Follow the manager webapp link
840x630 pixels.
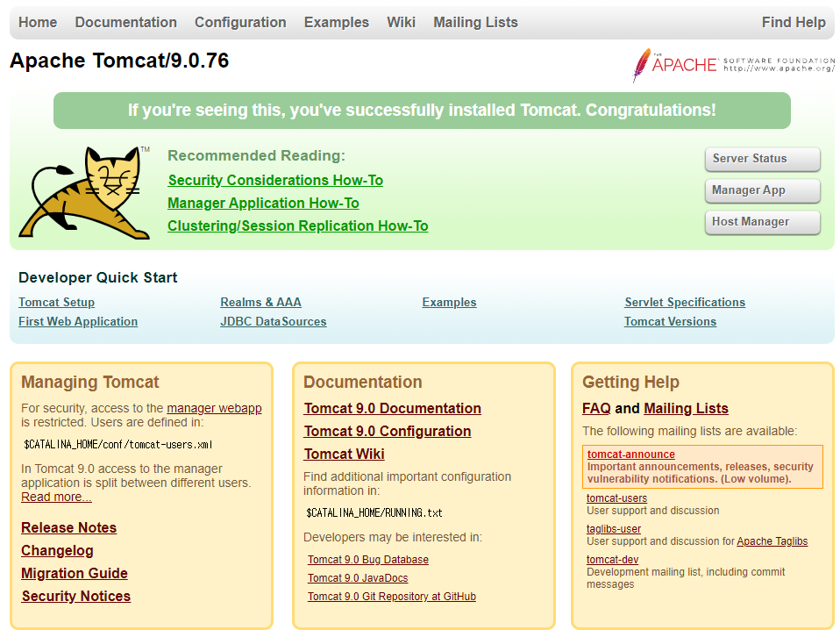click(214, 409)
